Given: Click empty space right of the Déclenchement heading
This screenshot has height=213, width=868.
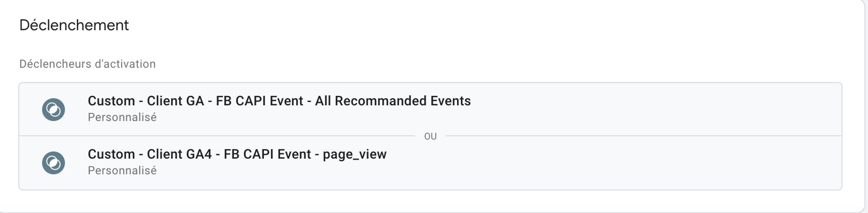Looking at the screenshot, I should tap(477, 25).
